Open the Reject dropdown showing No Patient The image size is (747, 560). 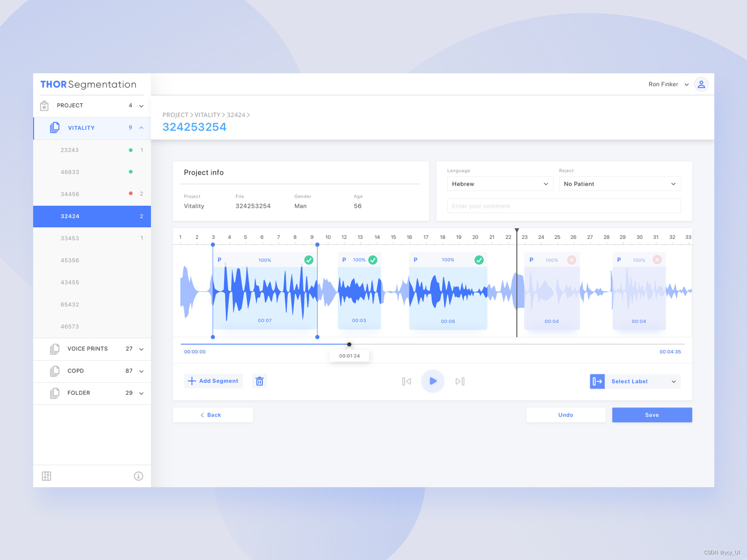[x=620, y=184]
